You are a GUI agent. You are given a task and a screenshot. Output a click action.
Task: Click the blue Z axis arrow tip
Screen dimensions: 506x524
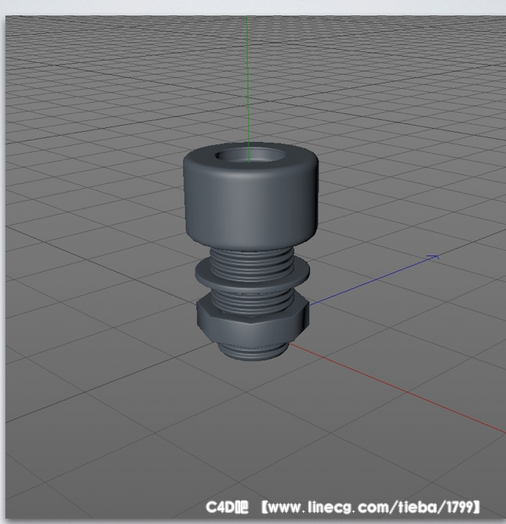pyautogui.click(x=434, y=257)
